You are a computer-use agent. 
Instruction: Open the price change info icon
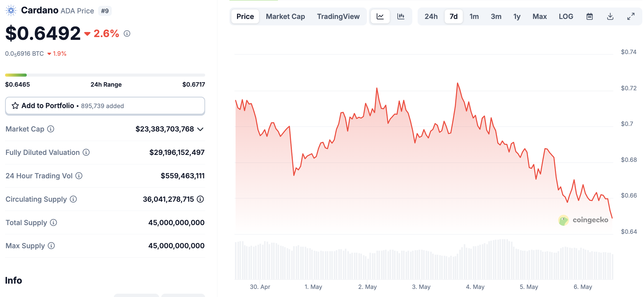(127, 34)
